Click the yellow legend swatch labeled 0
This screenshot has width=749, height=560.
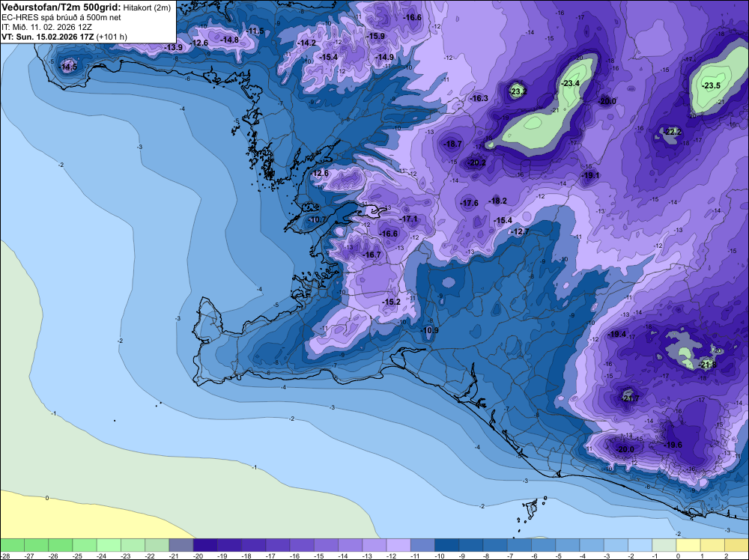tap(689, 545)
